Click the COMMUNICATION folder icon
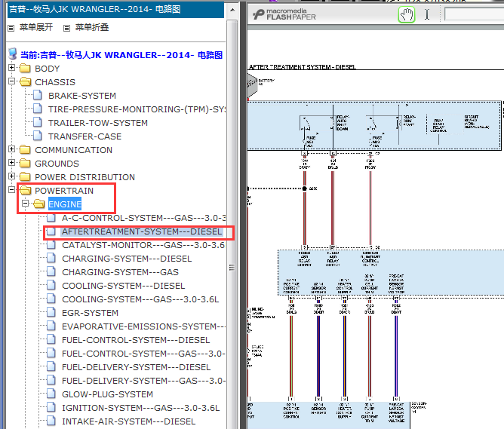Image resolution: width=504 pixels, height=429 pixels. click(x=25, y=149)
